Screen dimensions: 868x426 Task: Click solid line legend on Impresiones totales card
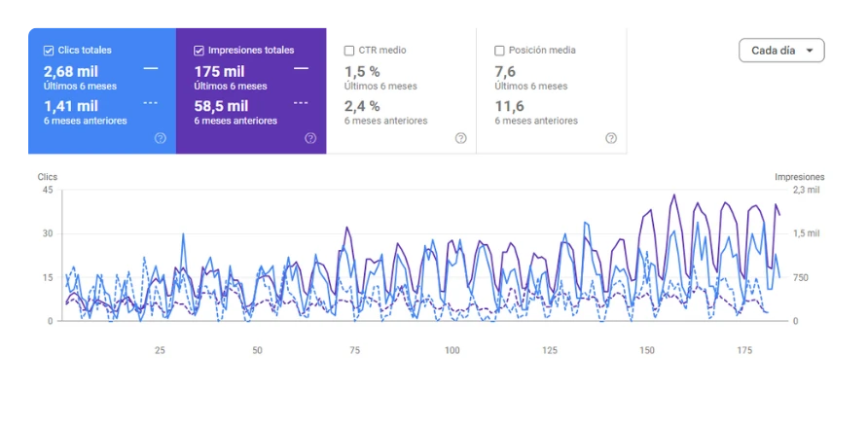301,68
